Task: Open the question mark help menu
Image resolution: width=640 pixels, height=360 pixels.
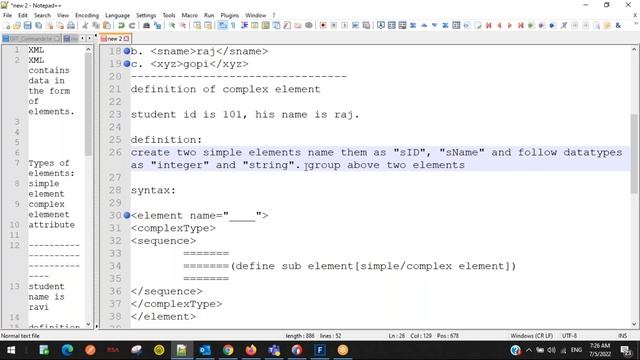Action: 274,15
